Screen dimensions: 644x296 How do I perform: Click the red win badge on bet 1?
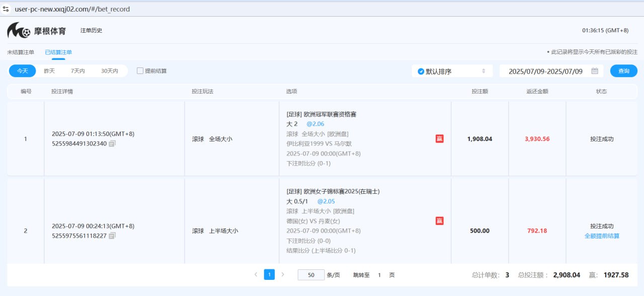pyautogui.click(x=439, y=138)
